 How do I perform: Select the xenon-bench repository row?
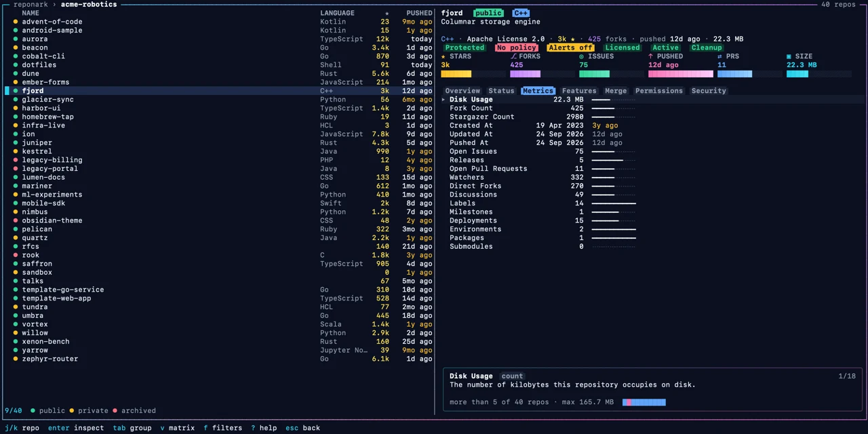point(219,342)
